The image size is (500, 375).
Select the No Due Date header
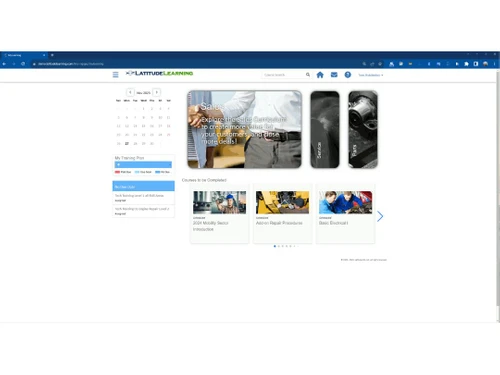[x=143, y=186]
